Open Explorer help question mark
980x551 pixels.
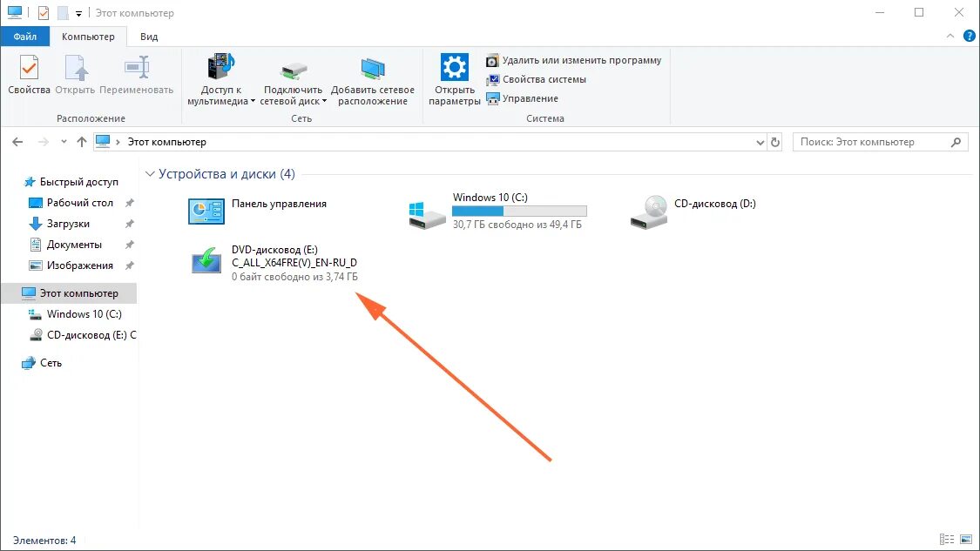[x=969, y=37]
